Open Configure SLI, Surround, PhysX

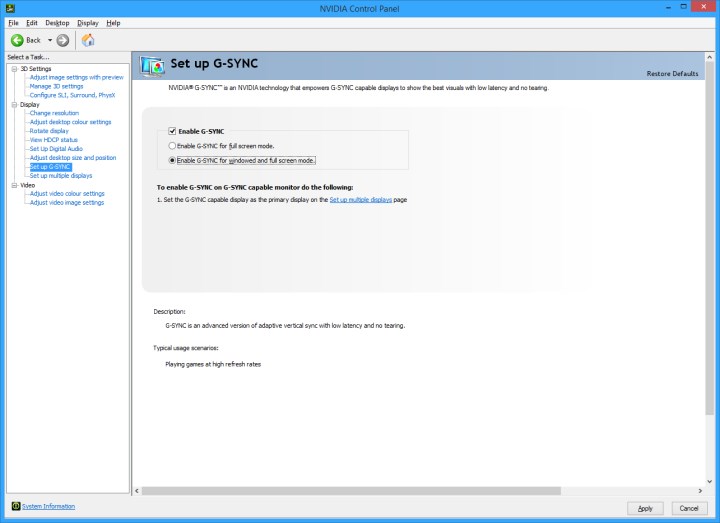(73, 95)
